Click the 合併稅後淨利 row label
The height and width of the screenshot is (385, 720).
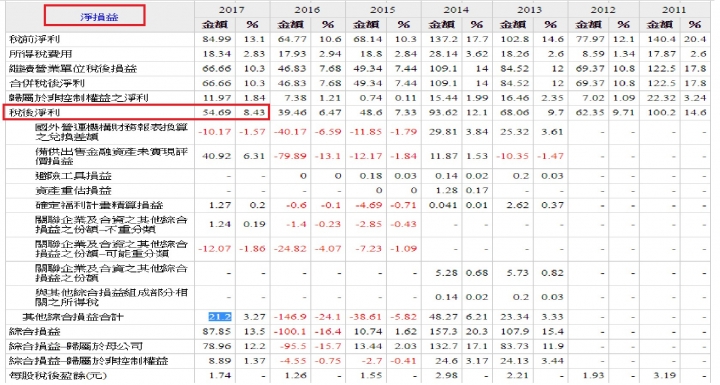(x=47, y=84)
